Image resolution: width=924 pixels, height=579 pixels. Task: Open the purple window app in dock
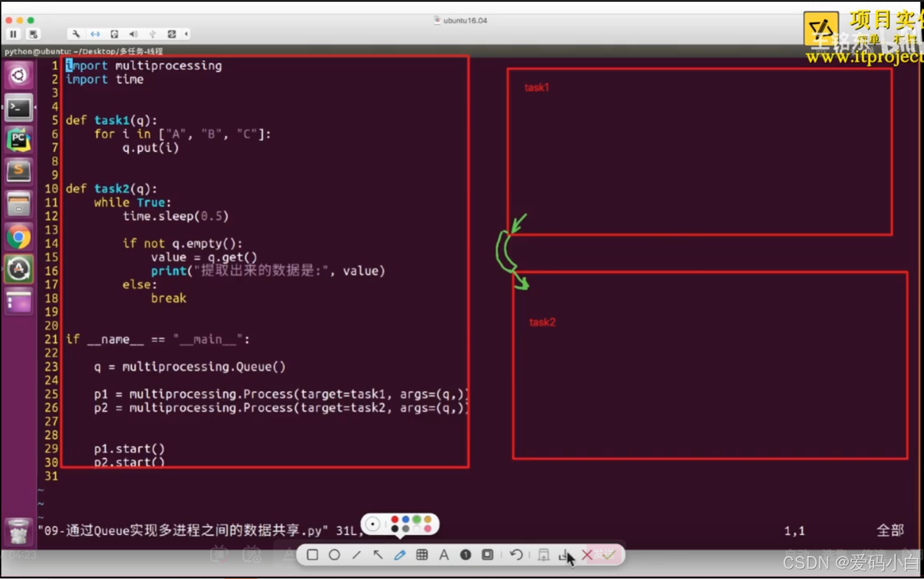pos(19,302)
